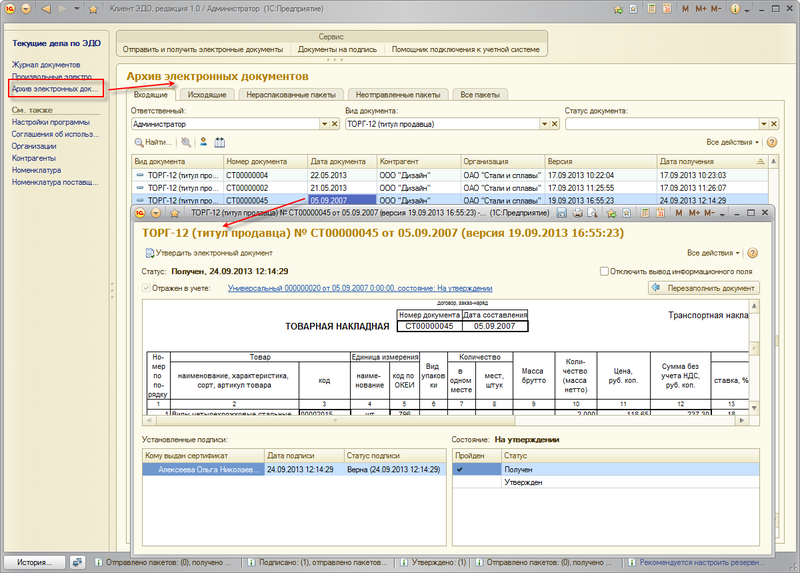The width and height of the screenshot is (800, 573).
Task: Open 'Все действия' menu in document window
Action: [713, 254]
